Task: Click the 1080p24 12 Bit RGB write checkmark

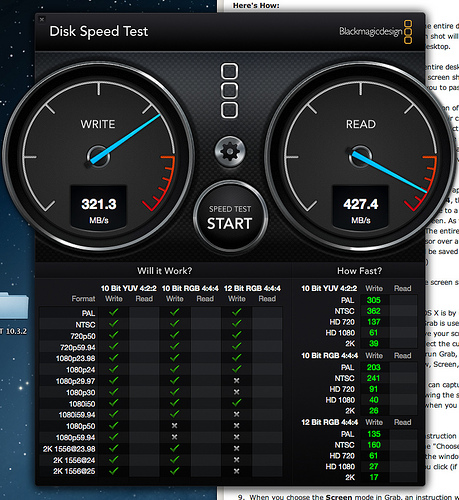Action: pos(236,369)
